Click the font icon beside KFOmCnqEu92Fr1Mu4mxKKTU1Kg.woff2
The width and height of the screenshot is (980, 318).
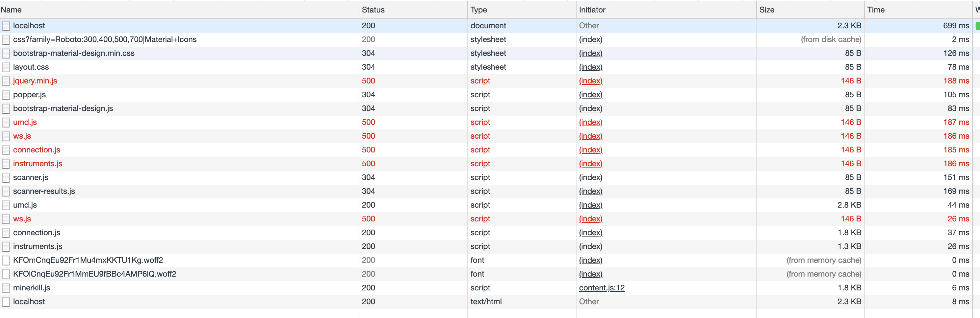[x=6, y=260]
